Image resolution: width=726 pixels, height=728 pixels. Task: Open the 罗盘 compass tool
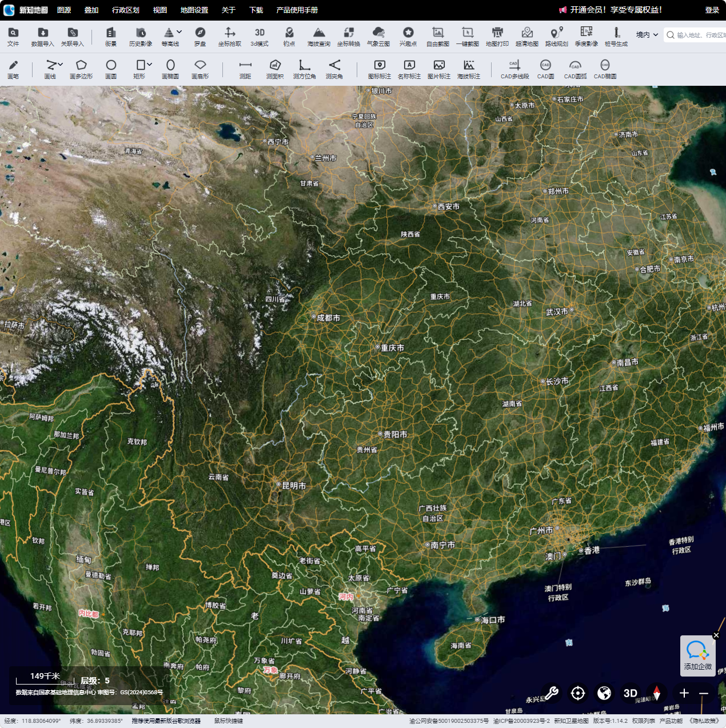point(200,36)
